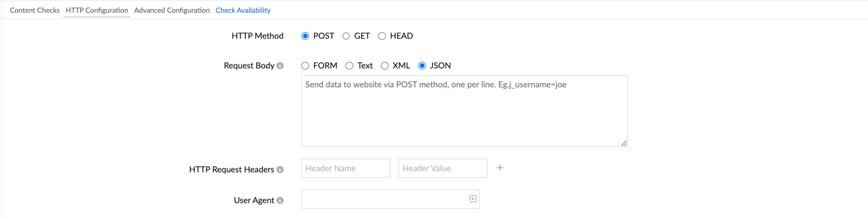Image resolution: width=868 pixels, height=219 pixels.
Task: Choose FORM as the request body type
Action: 305,66
